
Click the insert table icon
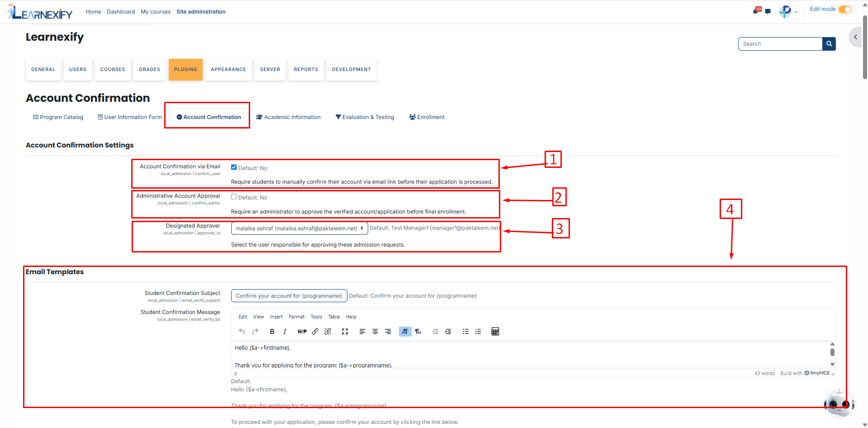pyautogui.click(x=495, y=332)
